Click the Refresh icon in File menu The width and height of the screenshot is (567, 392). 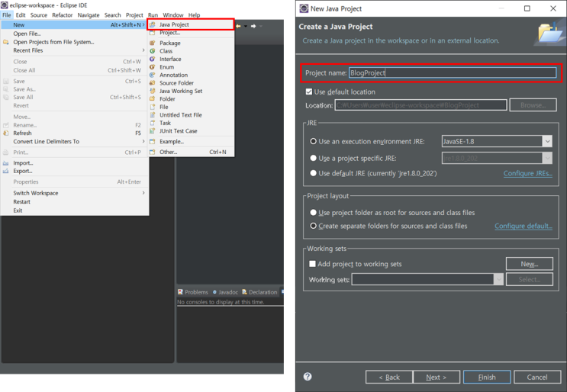pos(6,133)
